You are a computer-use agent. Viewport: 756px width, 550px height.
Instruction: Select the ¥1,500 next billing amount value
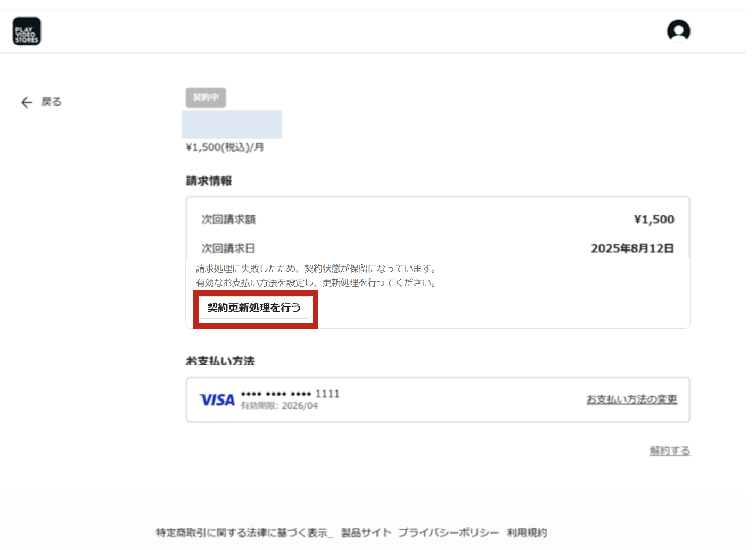[654, 220]
